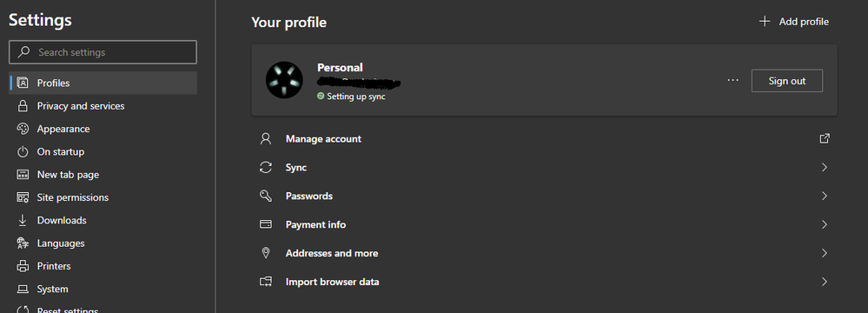Screen dimensions: 868x313
Task: Click the On startup power icon
Action: click(x=23, y=152)
